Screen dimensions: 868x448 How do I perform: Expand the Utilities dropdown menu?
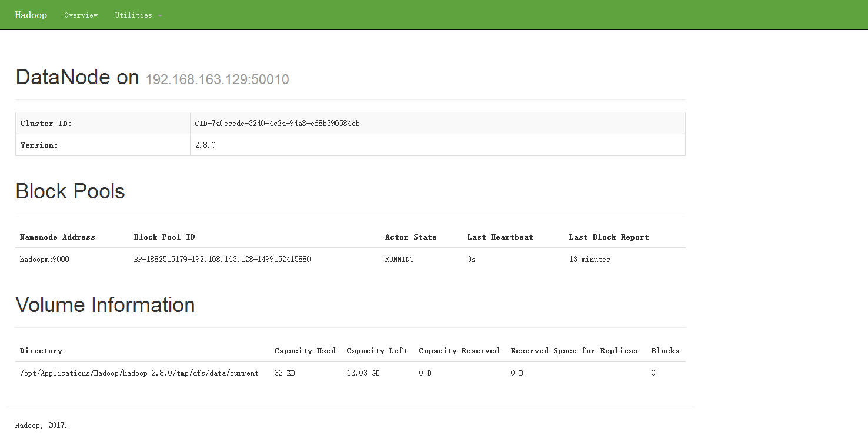click(138, 15)
